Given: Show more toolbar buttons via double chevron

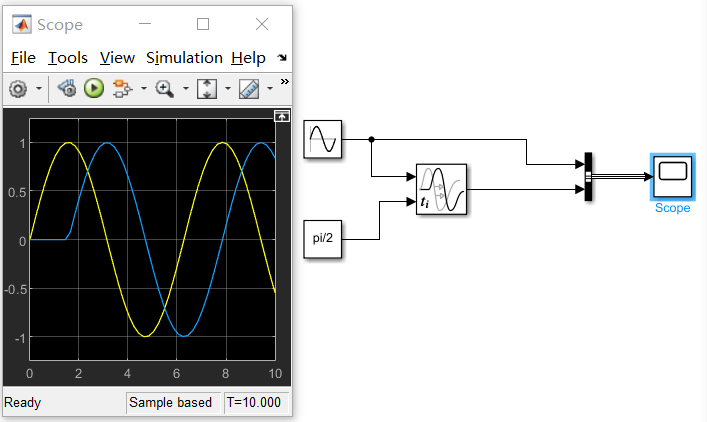Looking at the screenshot, I should [285, 82].
